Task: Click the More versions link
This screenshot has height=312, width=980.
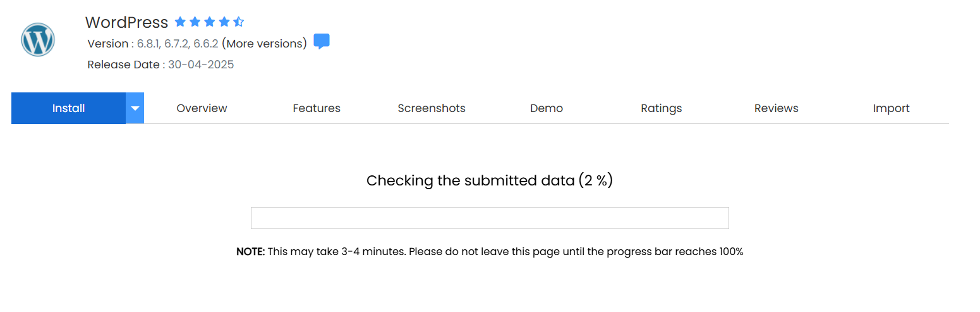Action: (264, 44)
